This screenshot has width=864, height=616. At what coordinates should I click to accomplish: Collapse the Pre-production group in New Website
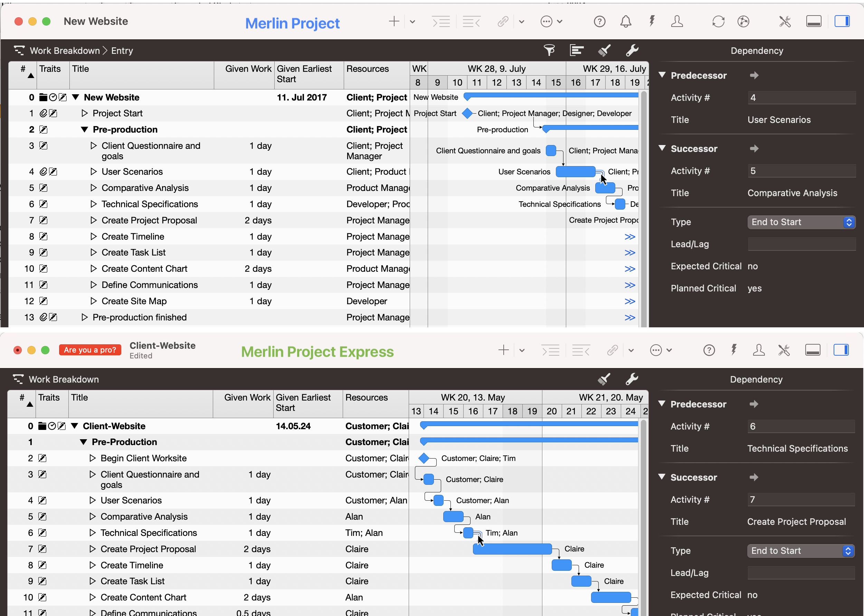pyautogui.click(x=85, y=130)
